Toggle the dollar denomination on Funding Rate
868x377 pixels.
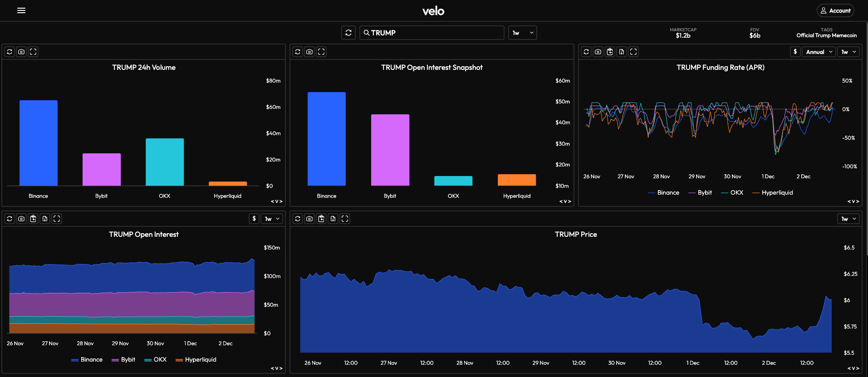795,52
